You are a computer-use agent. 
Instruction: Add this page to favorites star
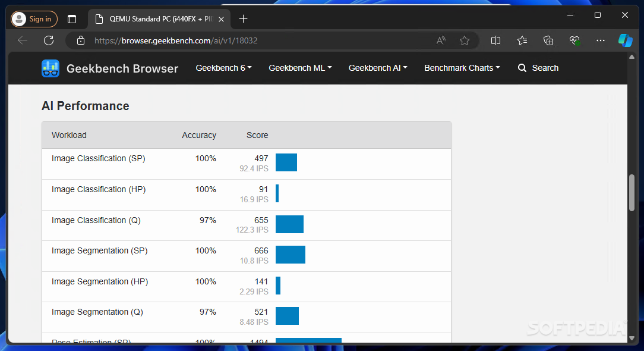tap(465, 40)
